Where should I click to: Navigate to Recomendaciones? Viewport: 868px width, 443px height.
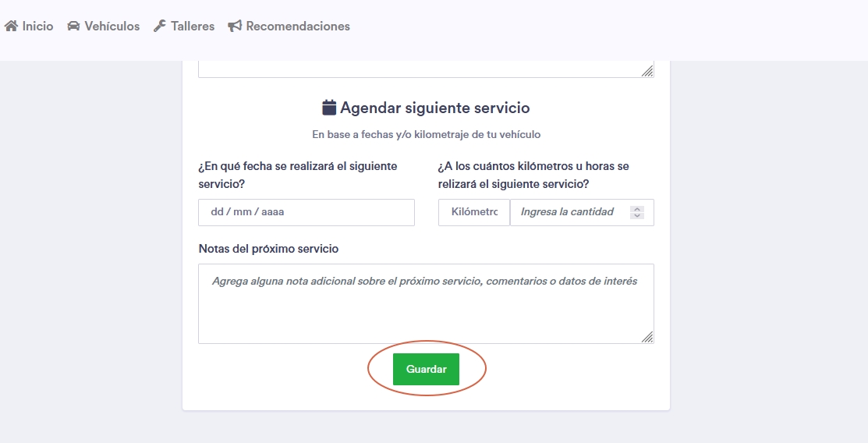(x=298, y=27)
